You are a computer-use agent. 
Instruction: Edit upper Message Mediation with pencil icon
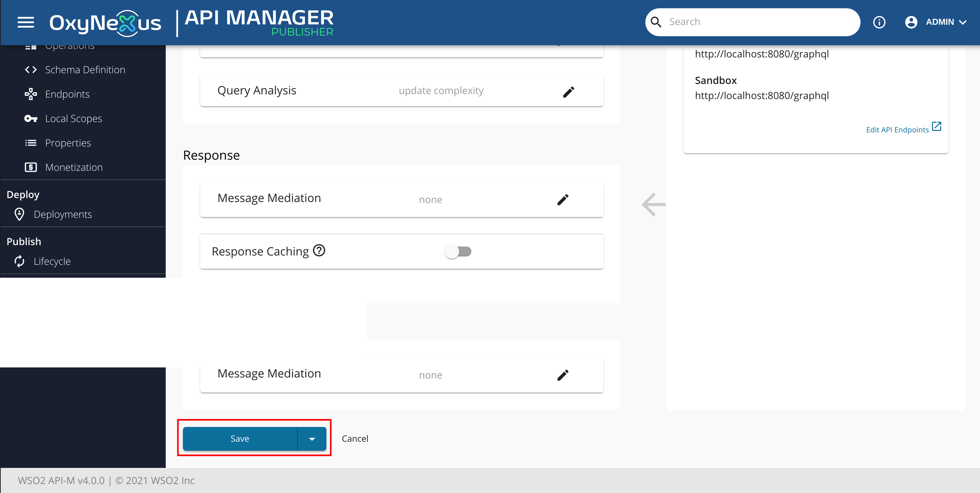[563, 200]
